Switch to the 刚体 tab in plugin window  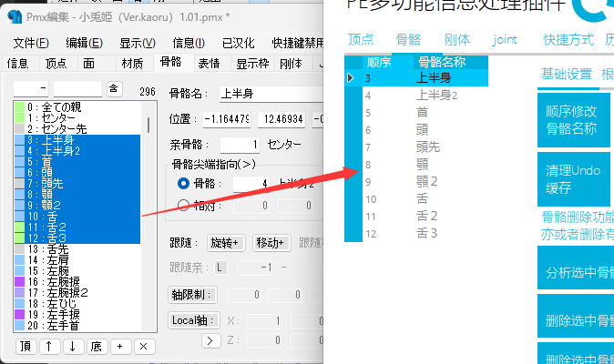pyautogui.click(x=457, y=40)
